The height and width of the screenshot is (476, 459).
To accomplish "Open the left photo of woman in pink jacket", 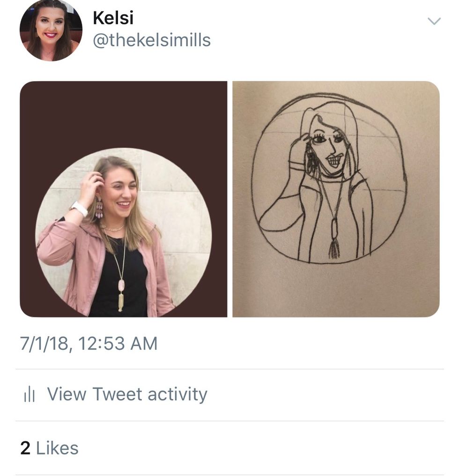I will click(123, 232).
